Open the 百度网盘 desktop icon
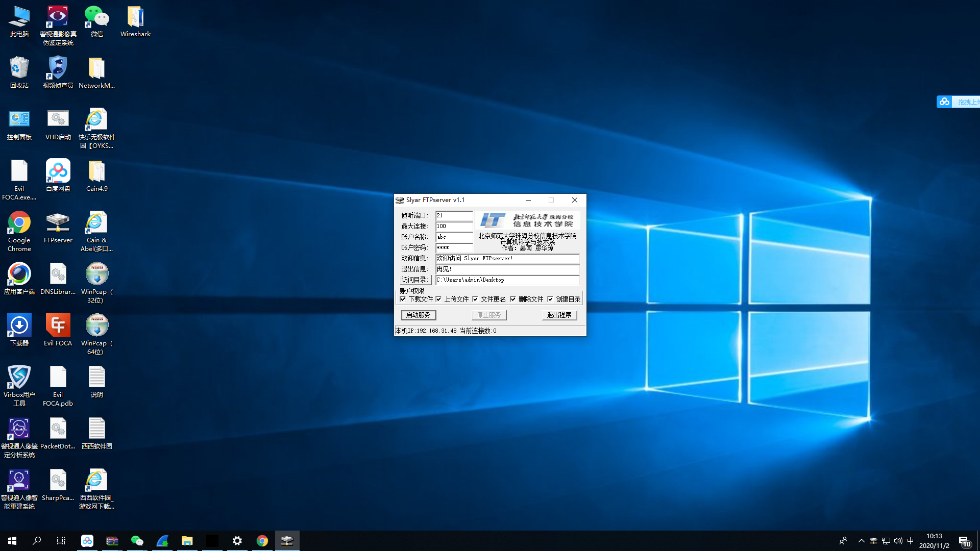The width and height of the screenshot is (980, 551). [58, 171]
